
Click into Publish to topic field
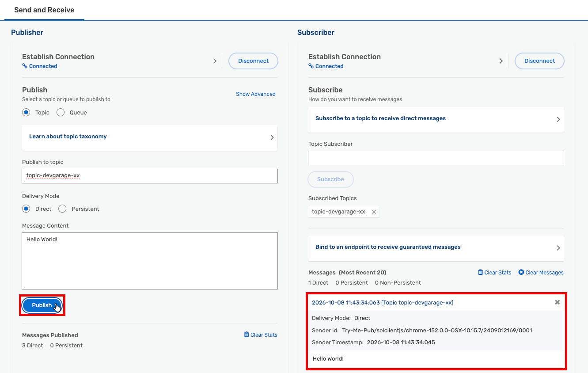click(x=150, y=176)
